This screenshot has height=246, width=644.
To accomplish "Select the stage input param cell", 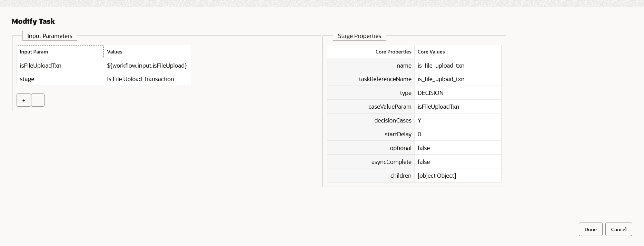I will [x=60, y=79].
